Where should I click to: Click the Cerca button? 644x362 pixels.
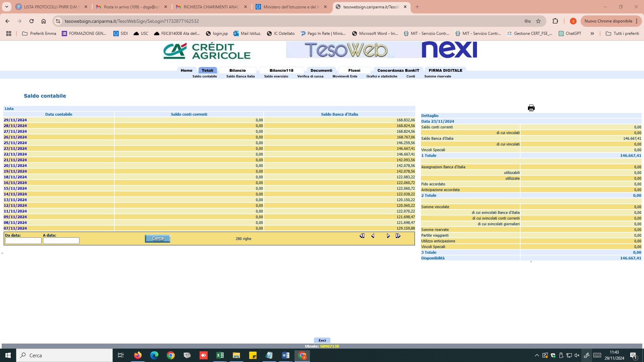pos(157,239)
